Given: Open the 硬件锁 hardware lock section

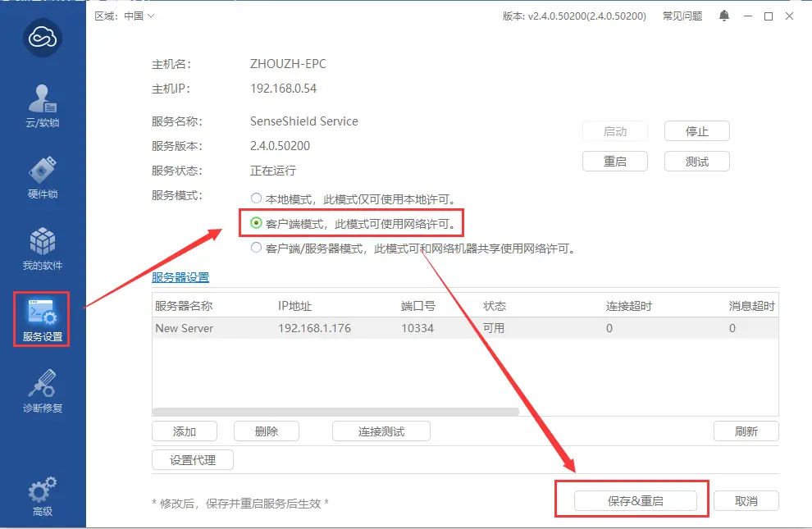Looking at the screenshot, I should click(43, 177).
